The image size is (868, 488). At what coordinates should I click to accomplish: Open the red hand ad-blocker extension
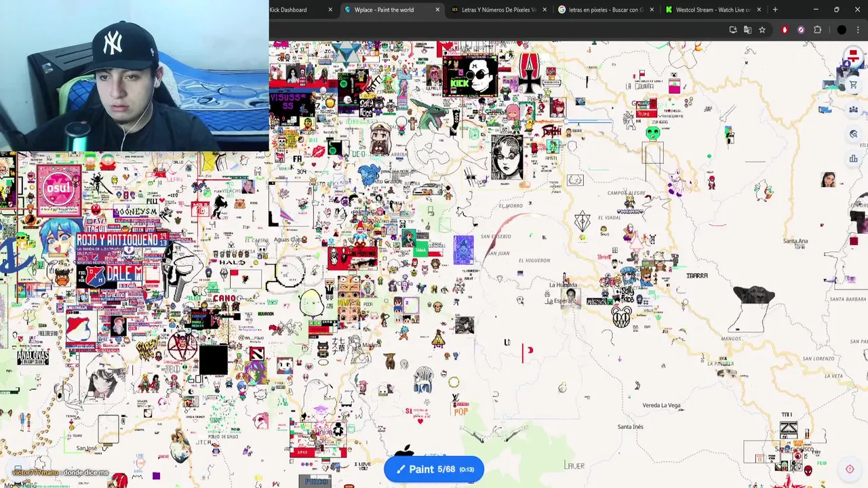click(785, 30)
